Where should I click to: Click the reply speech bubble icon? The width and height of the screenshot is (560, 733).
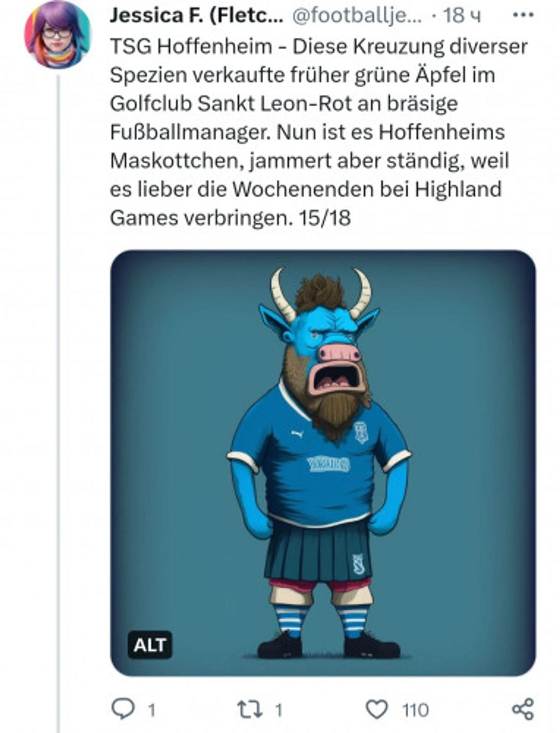click(x=123, y=708)
